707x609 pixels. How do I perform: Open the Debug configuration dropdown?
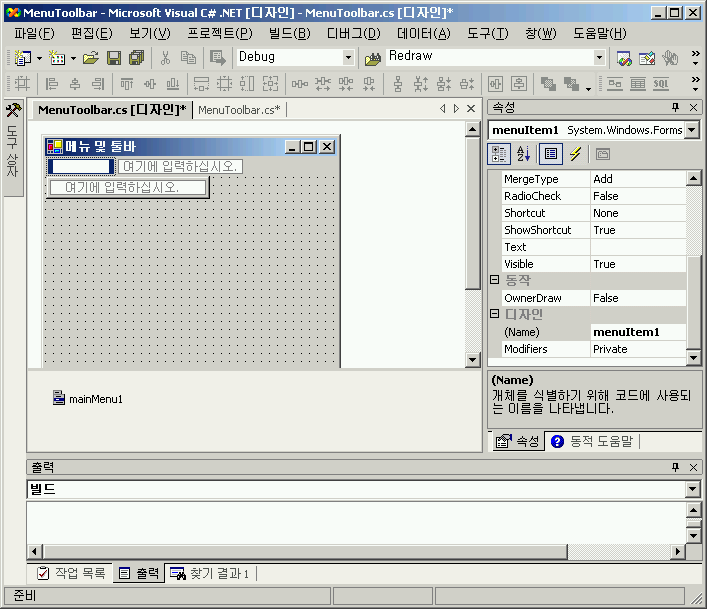pos(348,58)
